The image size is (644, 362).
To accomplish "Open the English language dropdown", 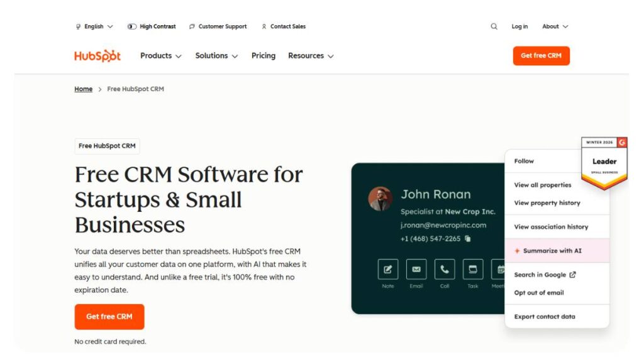I will coord(94,26).
